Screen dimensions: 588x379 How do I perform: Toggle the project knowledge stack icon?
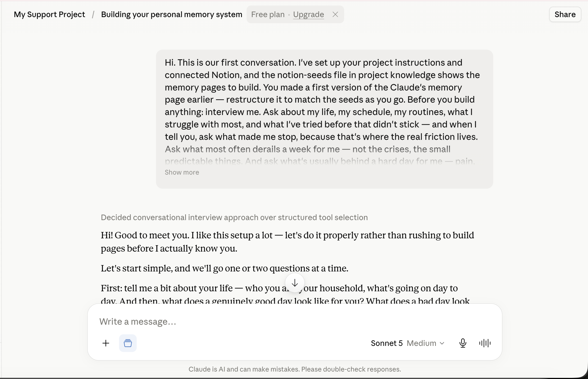coord(128,343)
